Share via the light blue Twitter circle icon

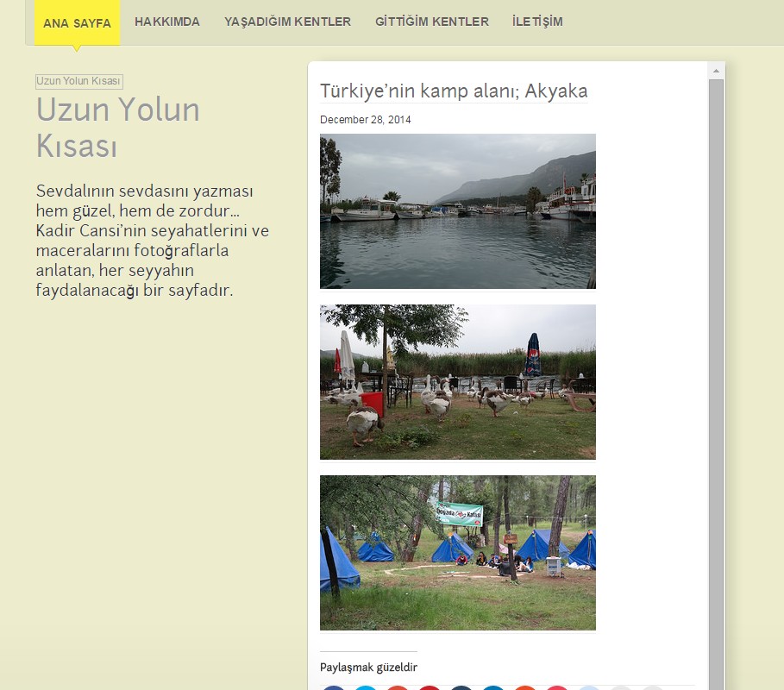pos(366,687)
